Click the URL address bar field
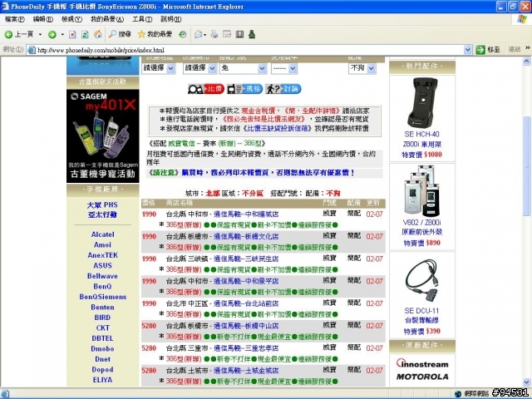 [x=249, y=50]
